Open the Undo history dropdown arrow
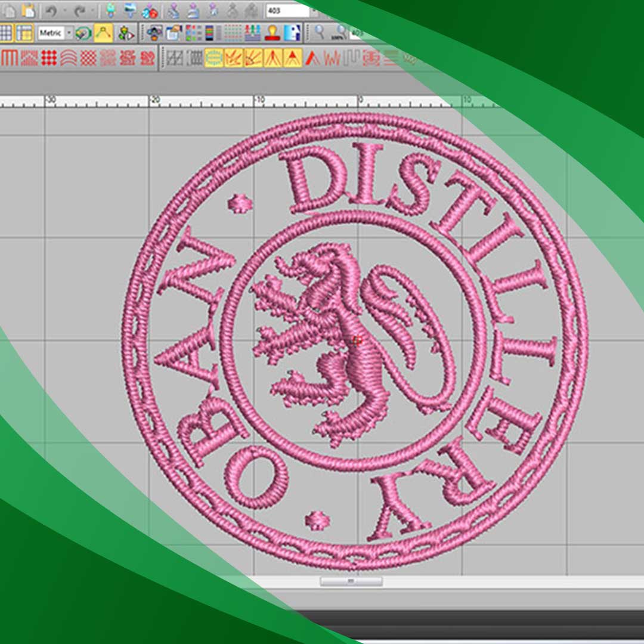The image size is (644, 644). 64,11
